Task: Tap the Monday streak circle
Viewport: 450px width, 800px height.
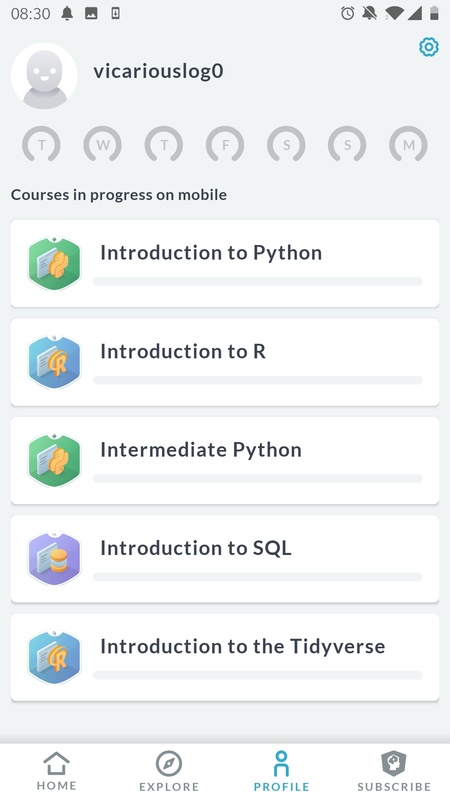Action: click(x=409, y=145)
